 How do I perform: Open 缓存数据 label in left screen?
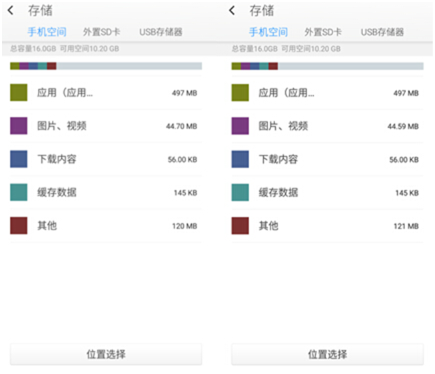click(x=57, y=192)
